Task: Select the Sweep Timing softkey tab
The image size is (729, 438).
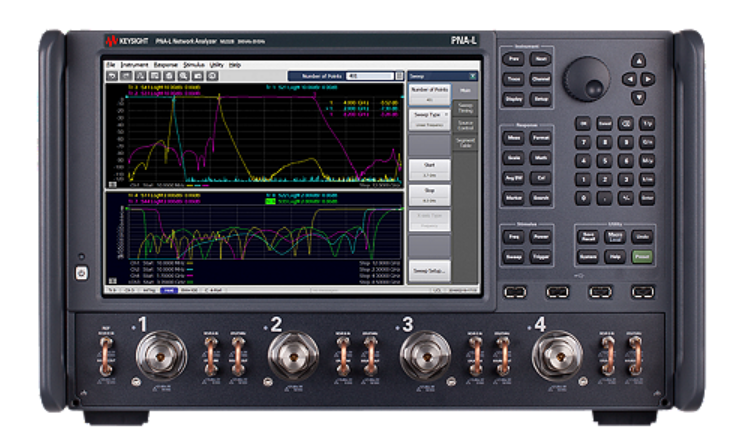Action: pyautogui.click(x=465, y=108)
